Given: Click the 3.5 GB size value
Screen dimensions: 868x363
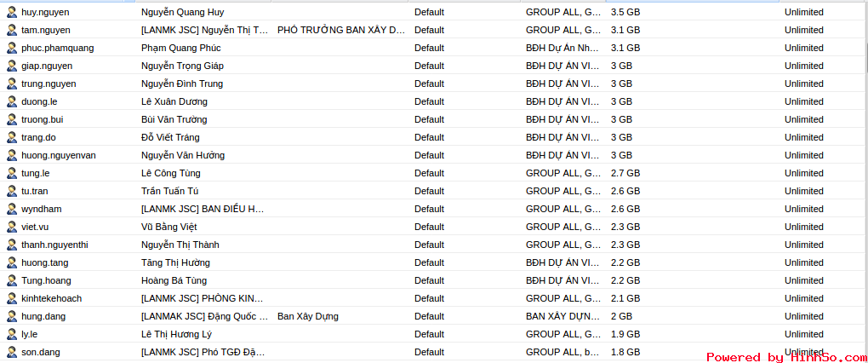Looking at the screenshot, I should [x=625, y=12].
